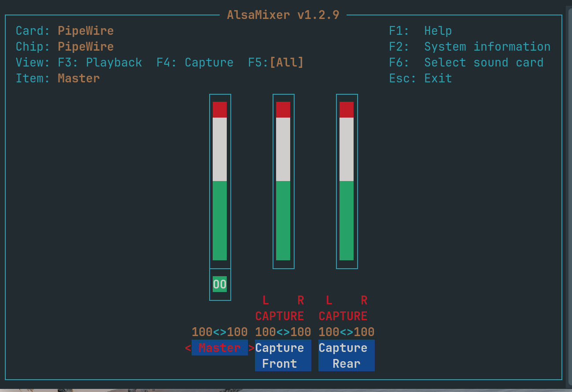This screenshot has height=392, width=572.
Task: Click the PipeWire card name in the header
Action: (85, 30)
